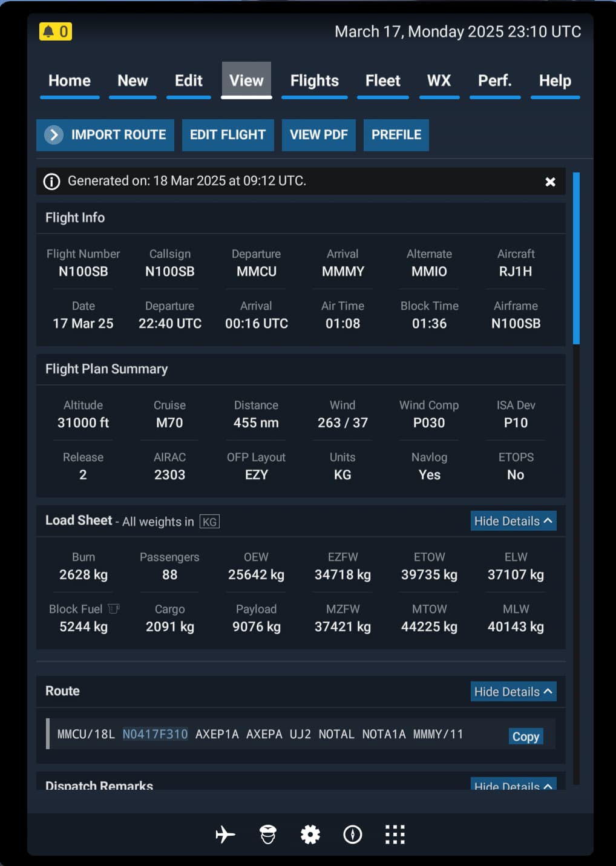Click the distance value 455 nm
Screen dimensions: 616x866
click(257, 423)
